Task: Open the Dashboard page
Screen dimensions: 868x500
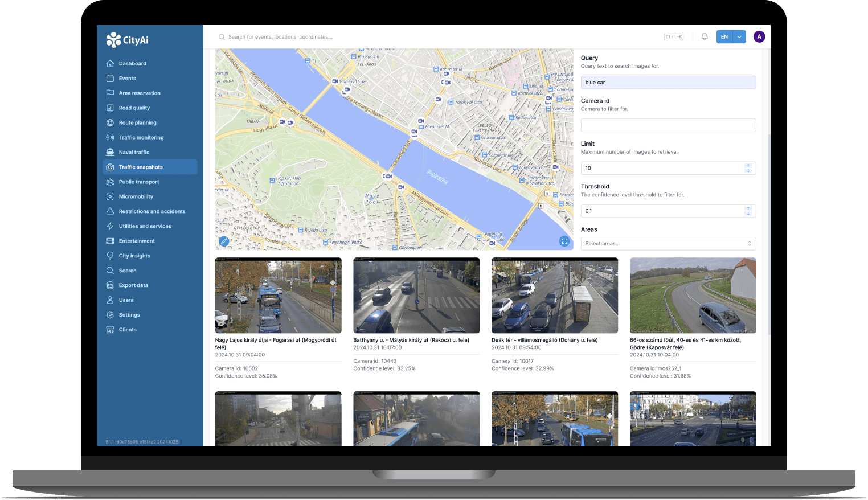Action: [x=150, y=64]
